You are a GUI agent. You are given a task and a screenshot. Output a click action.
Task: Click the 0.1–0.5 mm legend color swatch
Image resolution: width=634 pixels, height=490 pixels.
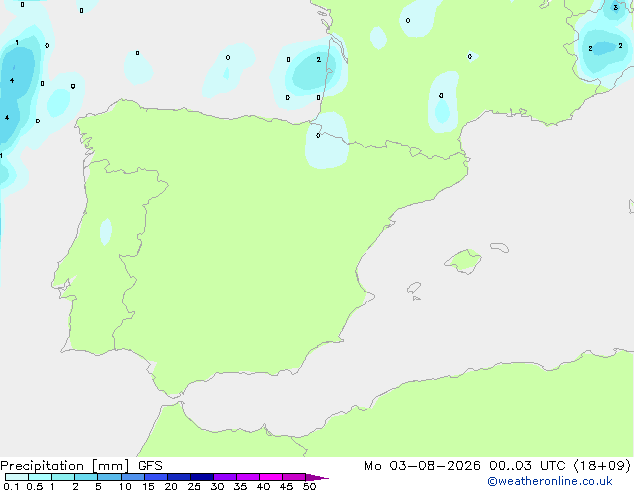coord(17,477)
